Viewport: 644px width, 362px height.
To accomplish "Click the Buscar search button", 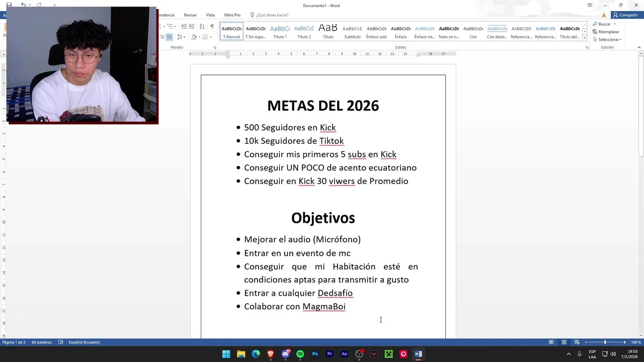I will pyautogui.click(x=602, y=24).
